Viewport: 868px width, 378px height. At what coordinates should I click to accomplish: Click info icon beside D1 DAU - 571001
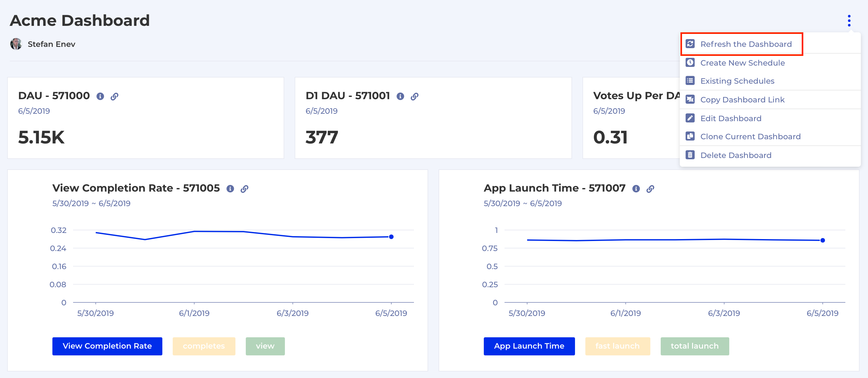click(400, 96)
